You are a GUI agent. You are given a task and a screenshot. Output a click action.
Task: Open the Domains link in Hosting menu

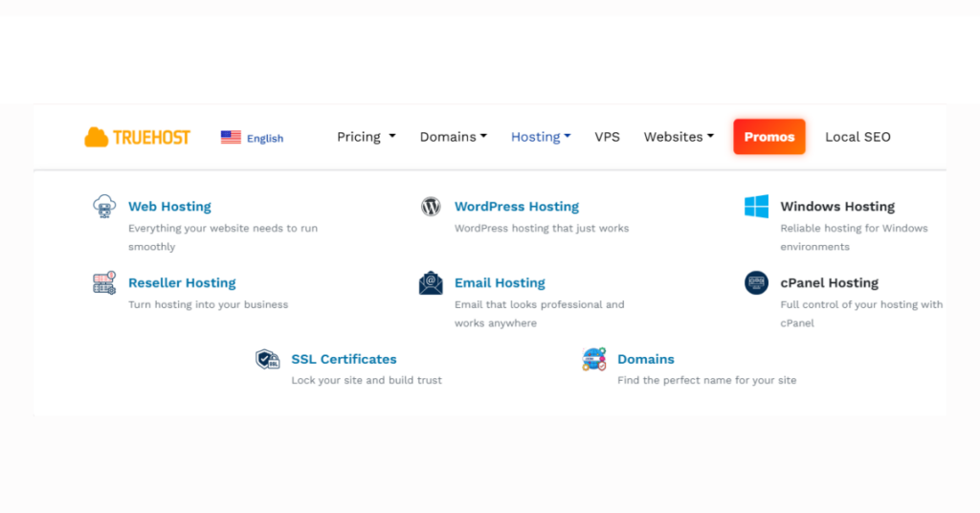646,359
